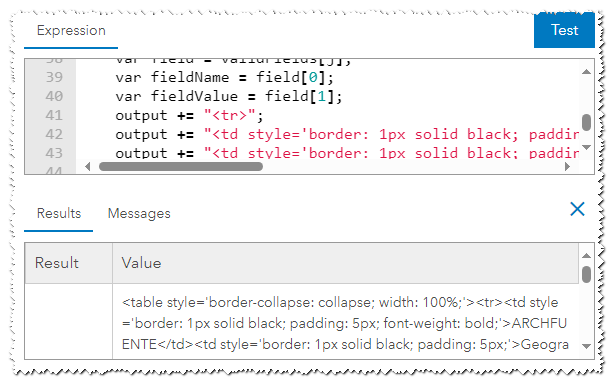
Task: Click the Result column header
Action: [x=69, y=263]
